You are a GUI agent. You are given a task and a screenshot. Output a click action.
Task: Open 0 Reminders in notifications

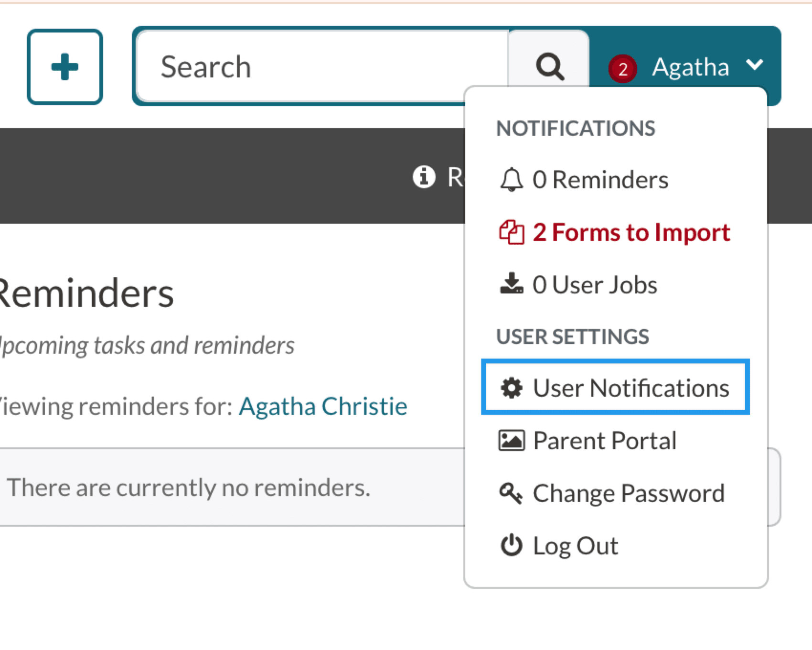[600, 180]
